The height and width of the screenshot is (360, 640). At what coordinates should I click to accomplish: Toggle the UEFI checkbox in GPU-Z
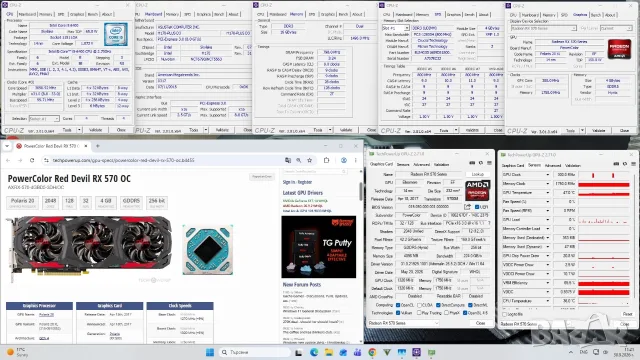click(x=477, y=207)
